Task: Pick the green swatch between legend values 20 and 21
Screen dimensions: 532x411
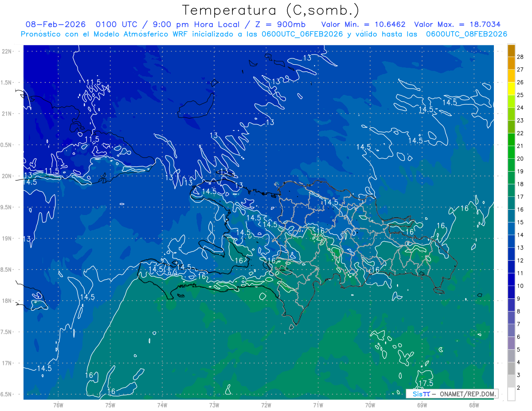Action: [511, 153]
